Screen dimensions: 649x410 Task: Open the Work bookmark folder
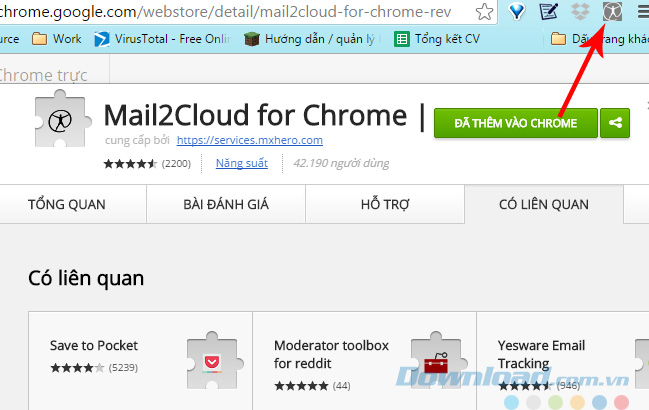click(56, 40)
